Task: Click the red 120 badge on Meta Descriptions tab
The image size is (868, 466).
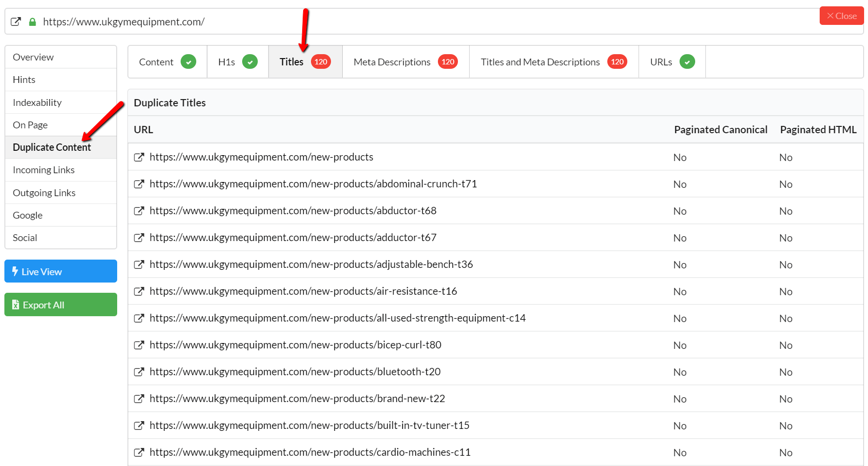Action: coord(448,62)
